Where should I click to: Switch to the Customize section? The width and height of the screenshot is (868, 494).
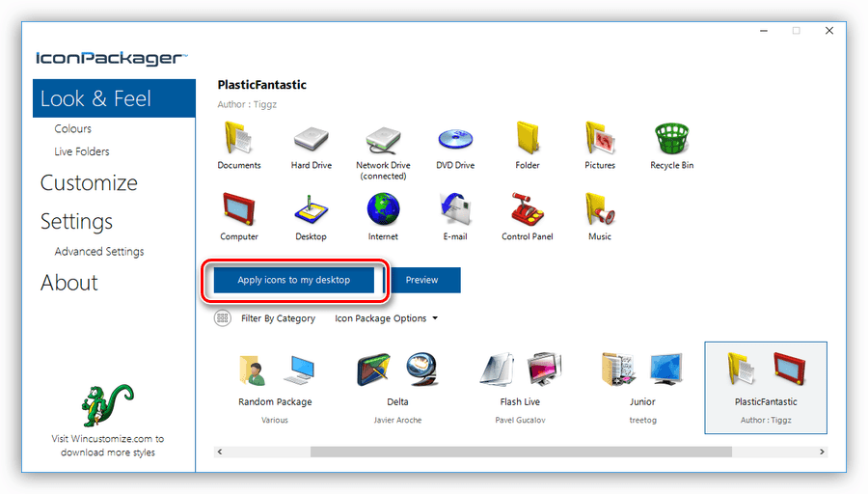pos(89,182)
